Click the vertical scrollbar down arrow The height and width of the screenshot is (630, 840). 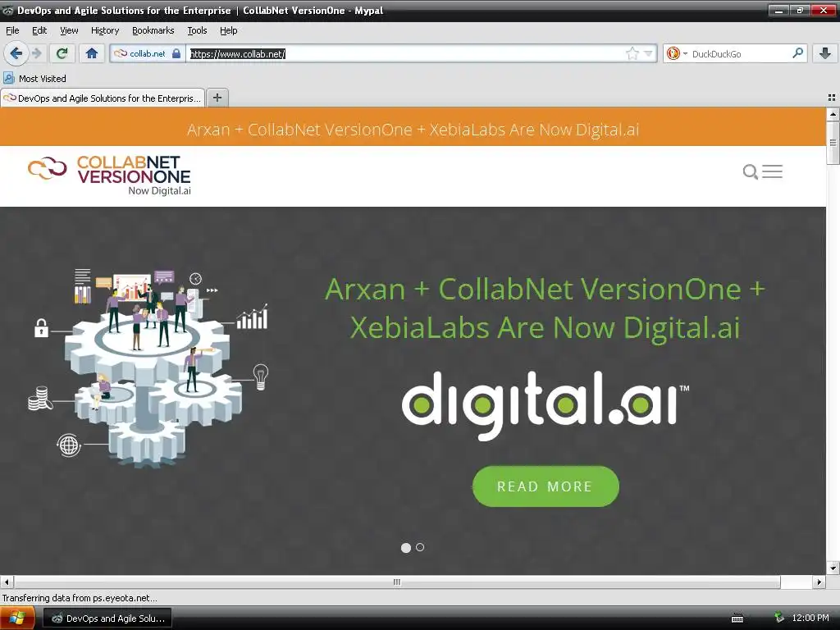click(x=833, y=568)
